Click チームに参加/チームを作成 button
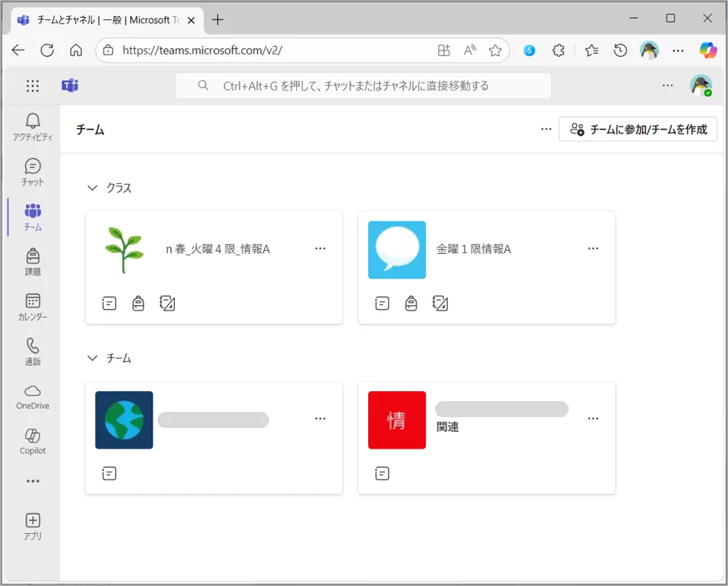The height and width of the screenshot is (586, 728). [638, 130]
